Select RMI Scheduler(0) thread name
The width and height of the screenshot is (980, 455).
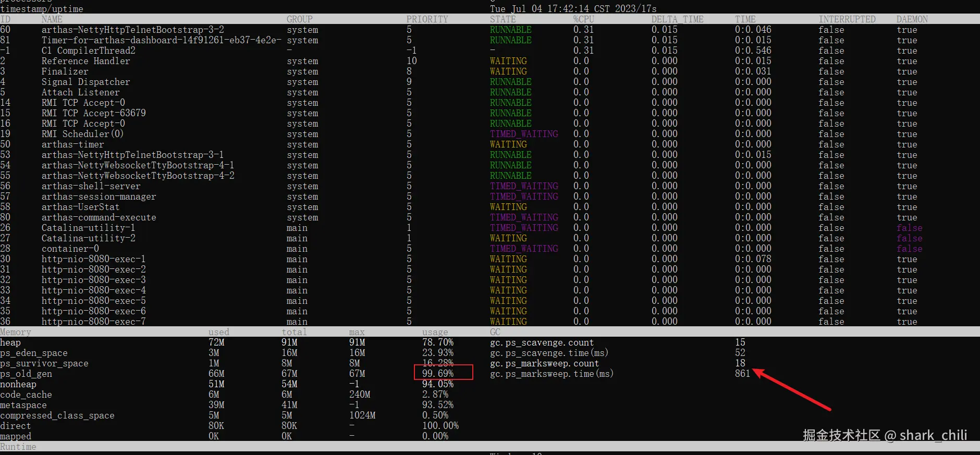(83, 134)
